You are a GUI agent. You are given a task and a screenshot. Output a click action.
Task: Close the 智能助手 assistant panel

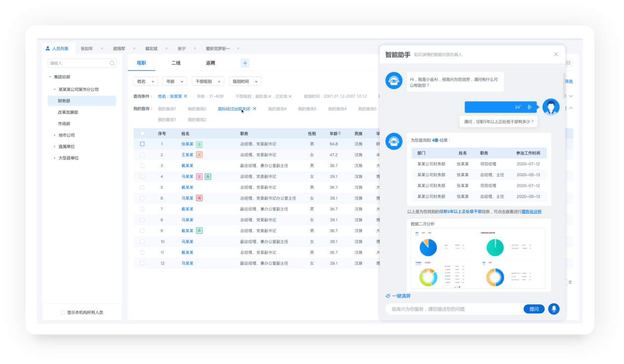556,54
